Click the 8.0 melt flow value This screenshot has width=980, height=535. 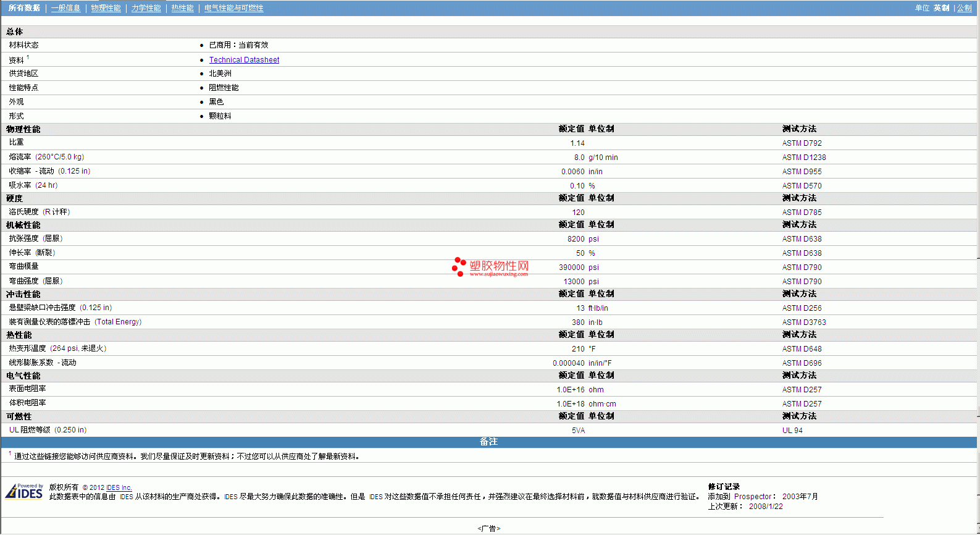pos(579,158)
